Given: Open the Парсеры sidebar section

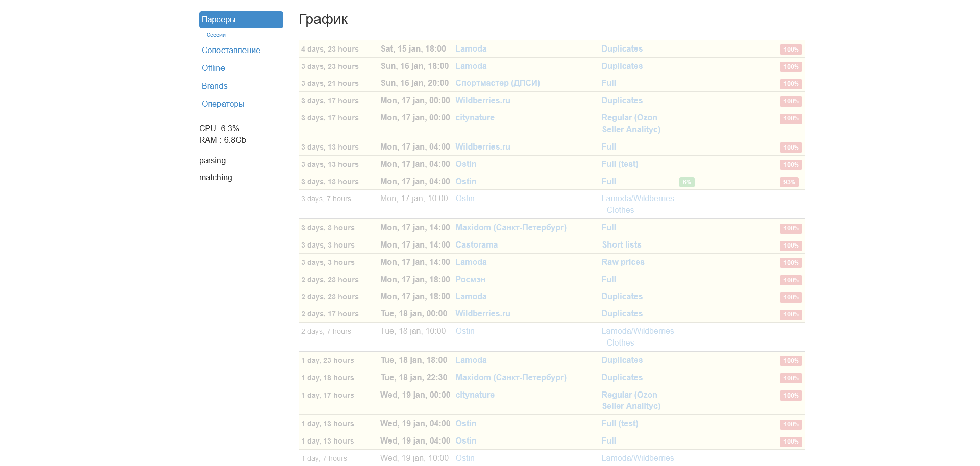Looking at the screenshot, I should (240, 20).
